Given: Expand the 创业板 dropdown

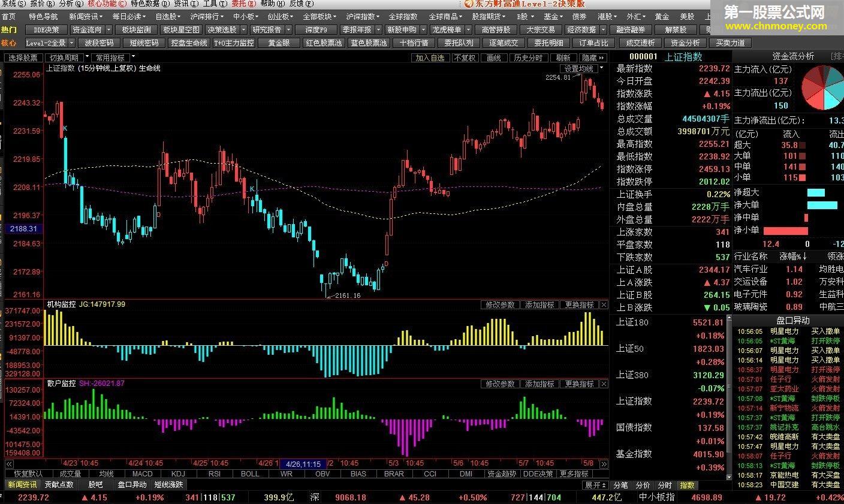Looking at the screenshot, I should [x=280, y=17].
